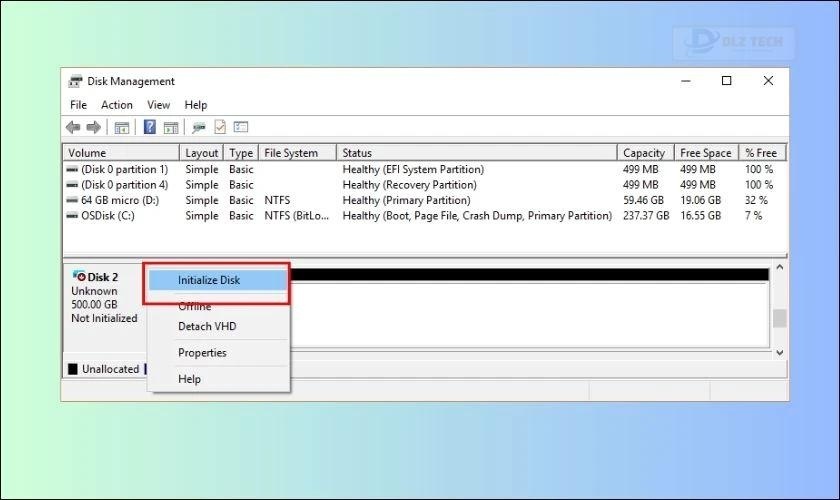Click the Connect/Refresh disk toolbar icon
This screenshot has width=840, height=500.
(199, 128)
